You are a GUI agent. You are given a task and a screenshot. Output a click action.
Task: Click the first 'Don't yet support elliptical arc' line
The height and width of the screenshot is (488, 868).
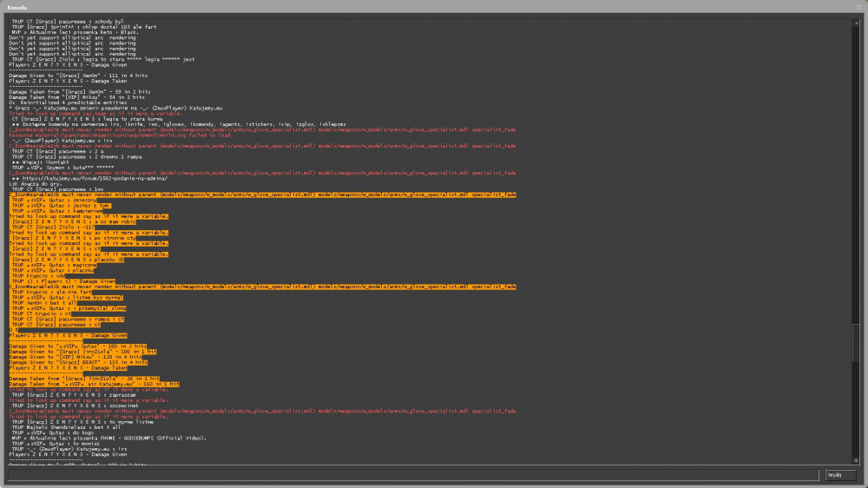point(72,38)
